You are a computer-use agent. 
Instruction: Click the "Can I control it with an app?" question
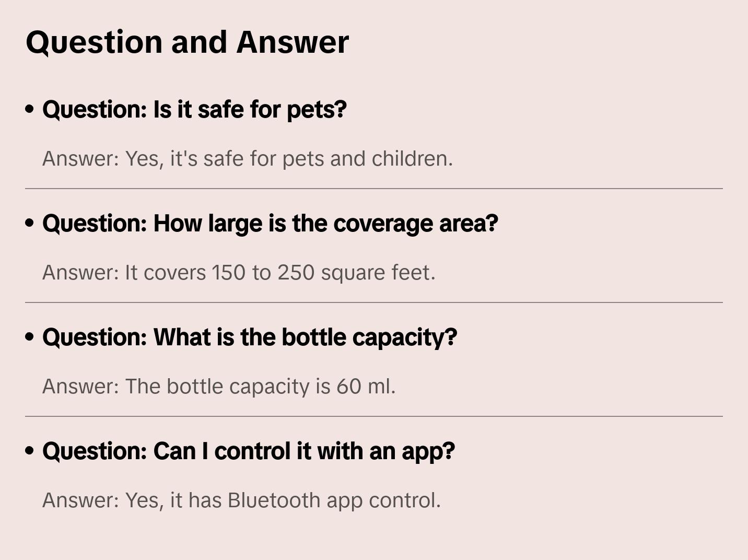coord(249,451)
